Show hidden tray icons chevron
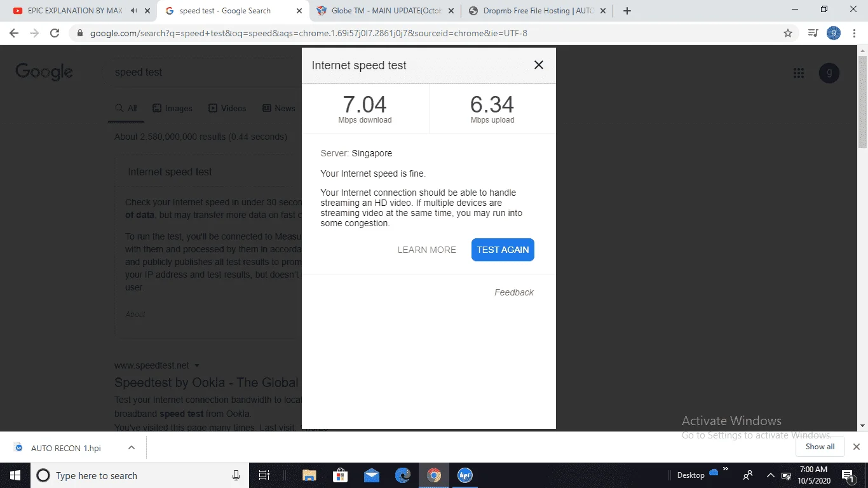 click(771, 475)
